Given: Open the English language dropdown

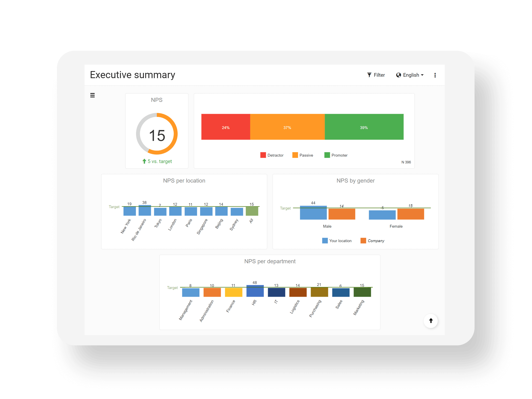Looking at the screenshot, I should 410,75.
